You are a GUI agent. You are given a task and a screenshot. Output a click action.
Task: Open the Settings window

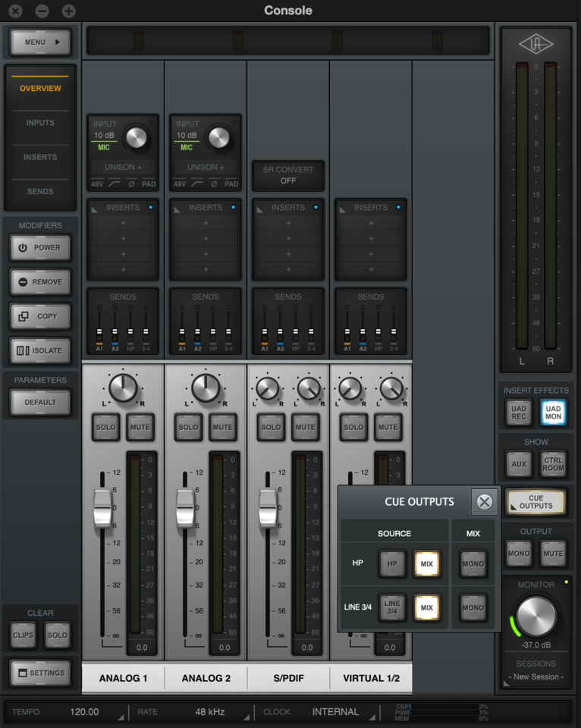[x=41, y=673]
